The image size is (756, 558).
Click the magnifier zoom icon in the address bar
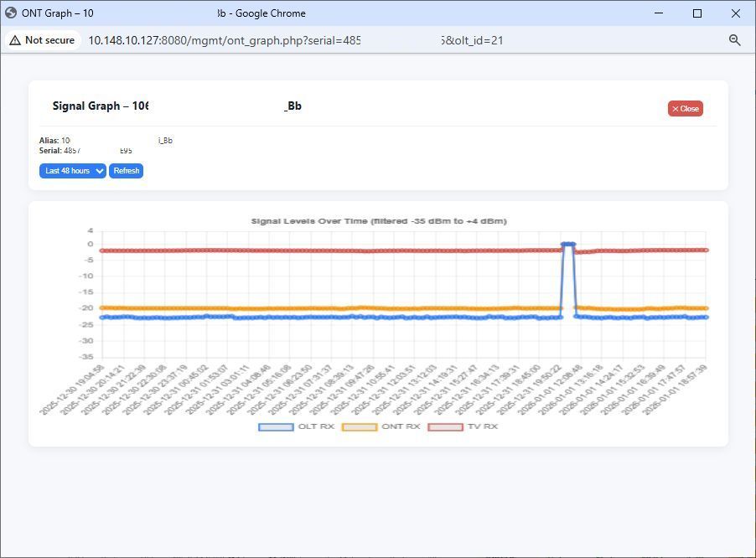pyautogui.click(x=733, y=39)
